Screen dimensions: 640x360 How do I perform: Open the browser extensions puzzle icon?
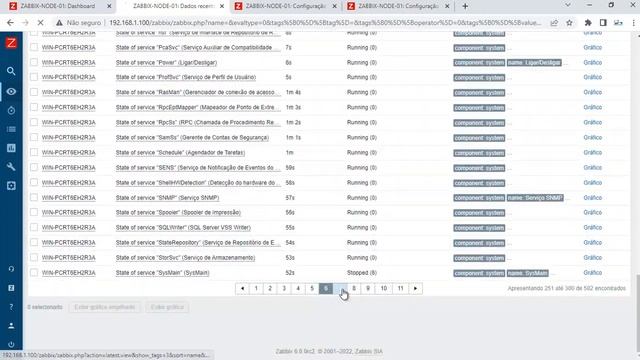point(588,23)
